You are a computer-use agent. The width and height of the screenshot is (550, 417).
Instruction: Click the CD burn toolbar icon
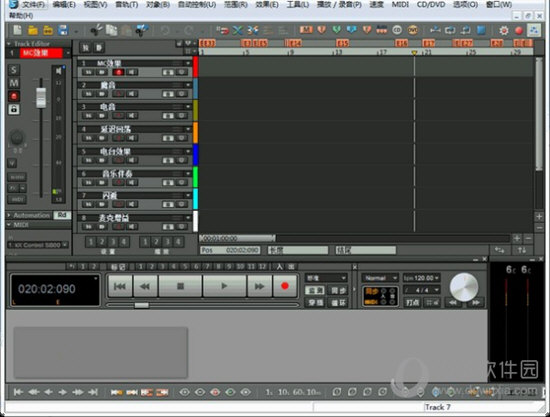point(397,30)
